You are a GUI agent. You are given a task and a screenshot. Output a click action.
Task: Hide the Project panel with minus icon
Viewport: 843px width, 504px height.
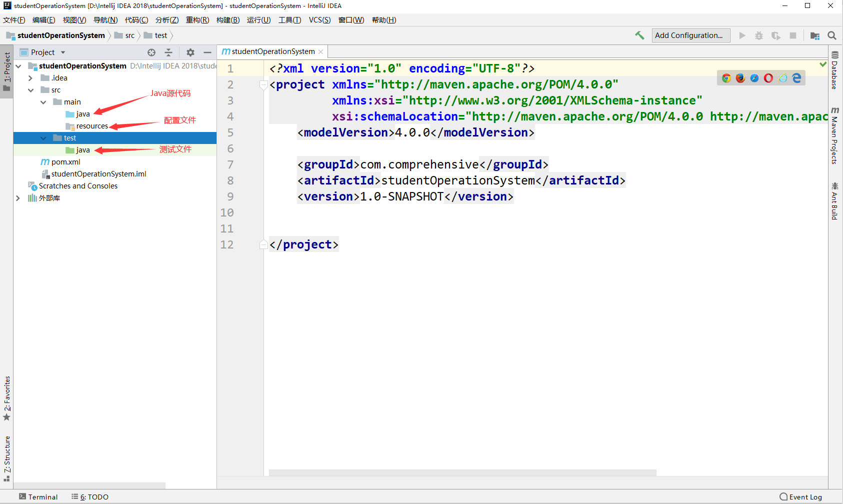point(207,52)
